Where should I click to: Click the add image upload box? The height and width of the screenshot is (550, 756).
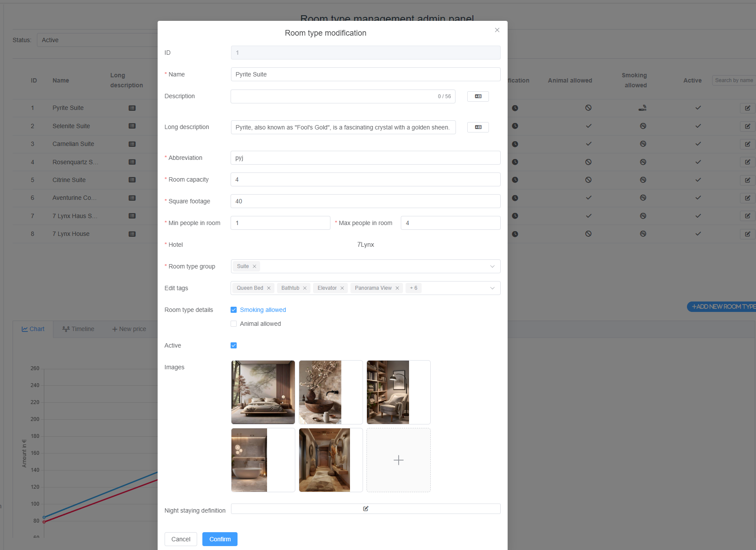click(x=398, y=460)
